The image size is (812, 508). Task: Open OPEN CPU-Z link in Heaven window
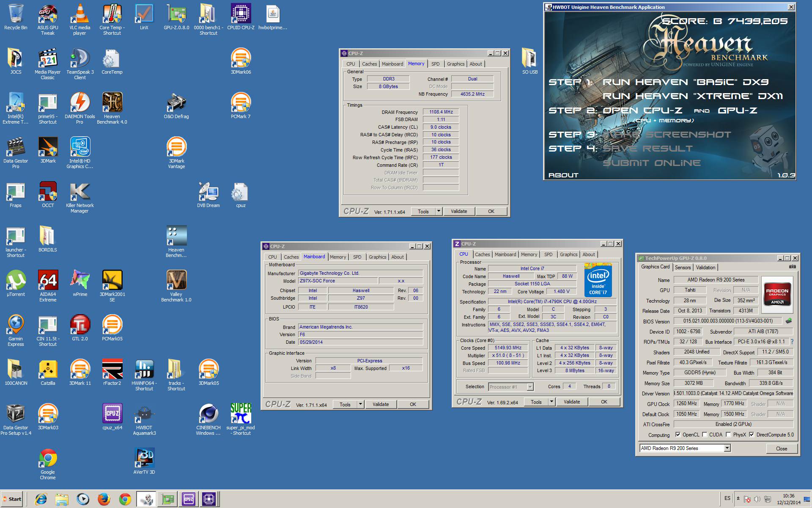642,110
